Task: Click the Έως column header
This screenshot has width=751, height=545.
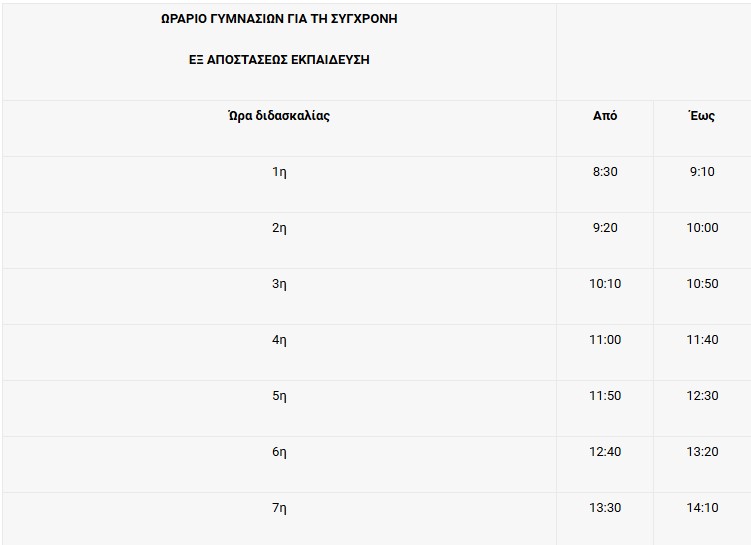Action: [702, 116]
